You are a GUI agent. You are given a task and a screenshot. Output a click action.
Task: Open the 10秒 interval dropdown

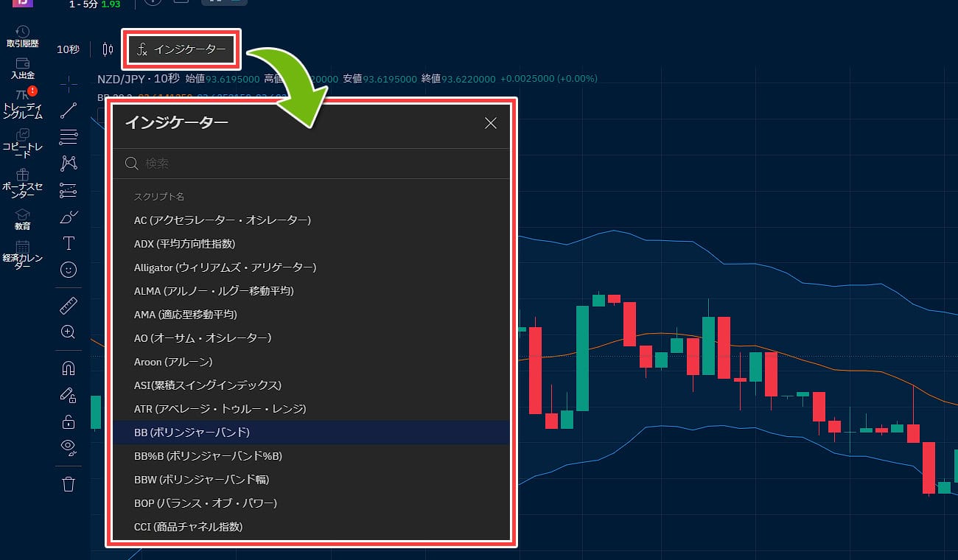pyautogui.click(x=68, y=49)
